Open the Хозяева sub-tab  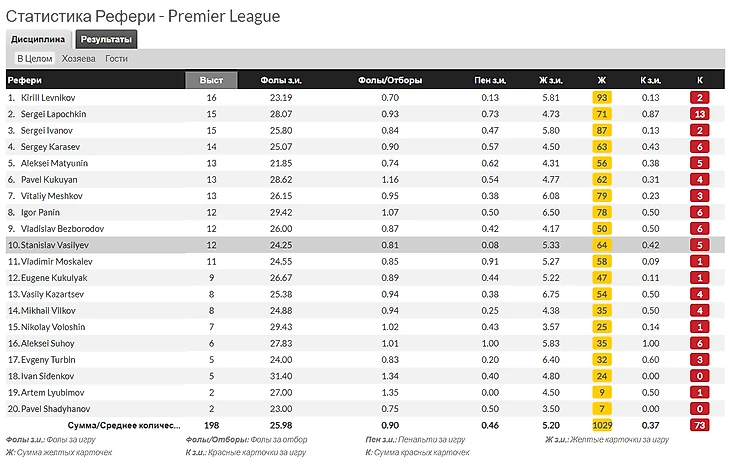[x=79, y=59]
